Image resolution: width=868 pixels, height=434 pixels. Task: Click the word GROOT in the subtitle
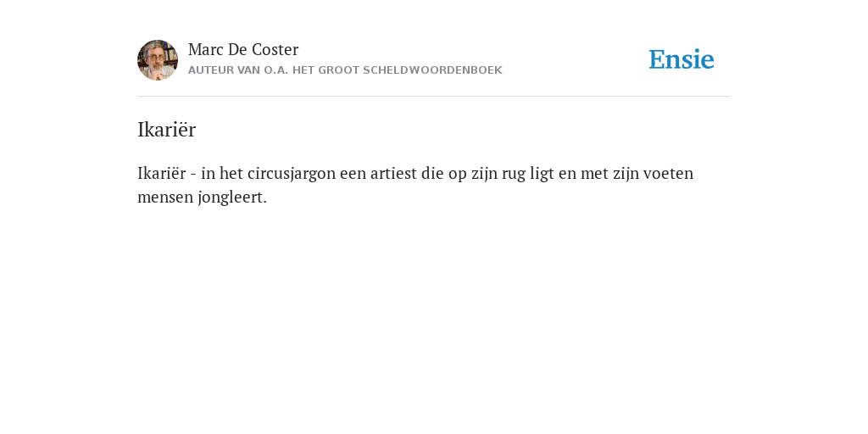[x=338, y=70]
